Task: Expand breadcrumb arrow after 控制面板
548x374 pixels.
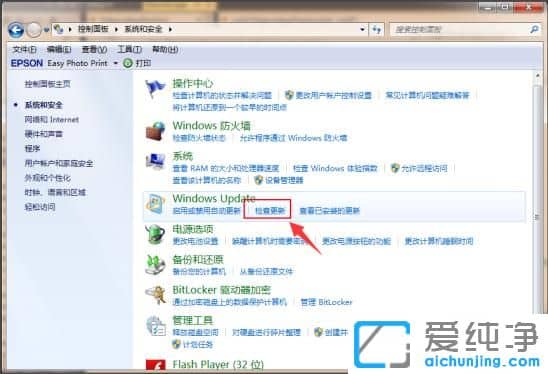Action: (x=116, y=29)
